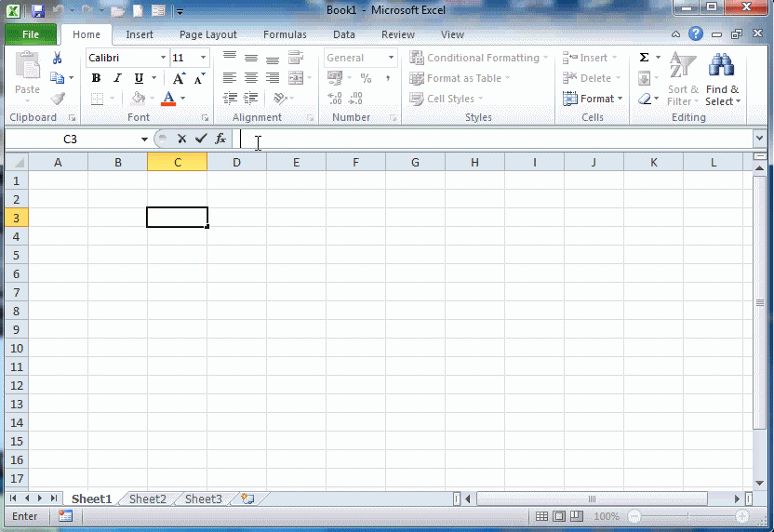774x532 pixels.
Task: Toggle Underline formatting
Action: [x=139, y=78]
